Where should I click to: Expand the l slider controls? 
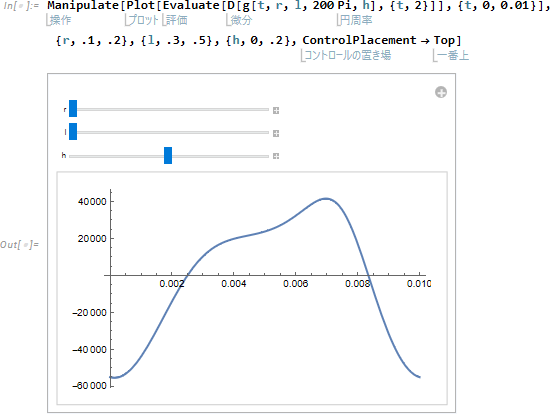[276, 133]
